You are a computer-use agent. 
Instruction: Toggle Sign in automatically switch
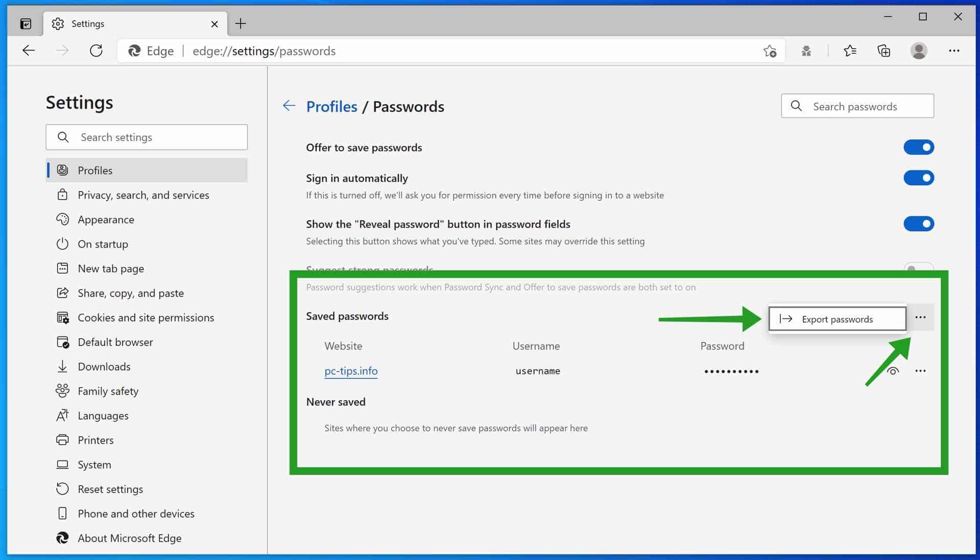pyautogui.click(x=919, y=178)
